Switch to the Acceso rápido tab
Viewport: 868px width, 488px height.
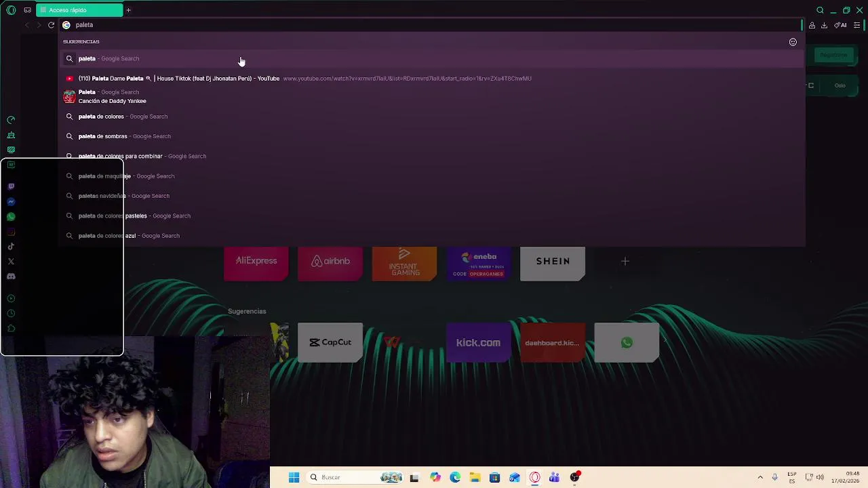pyautogui.click(x=80, y=10)
